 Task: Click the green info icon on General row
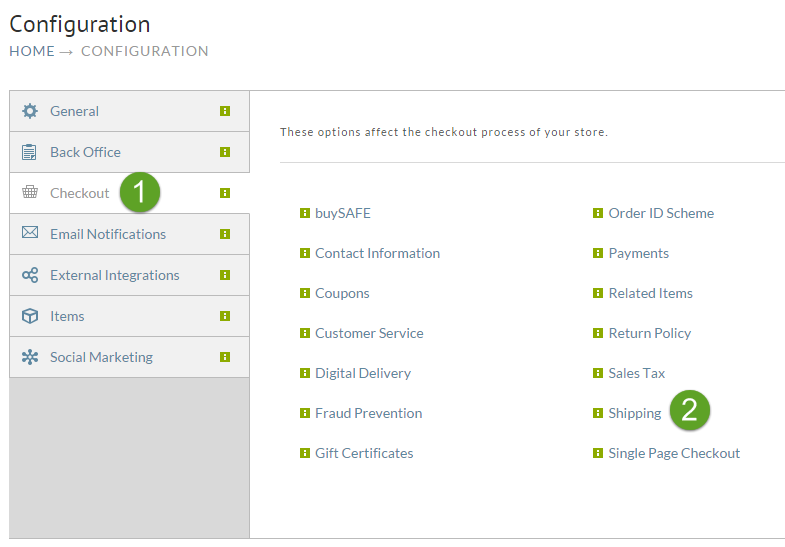click(x=225, y=111)
